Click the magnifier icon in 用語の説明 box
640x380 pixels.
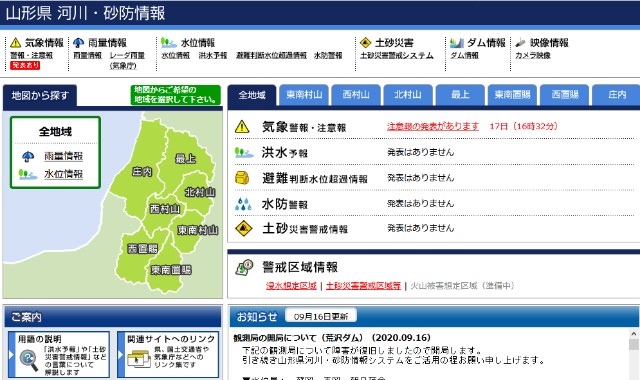pos(29,360)
